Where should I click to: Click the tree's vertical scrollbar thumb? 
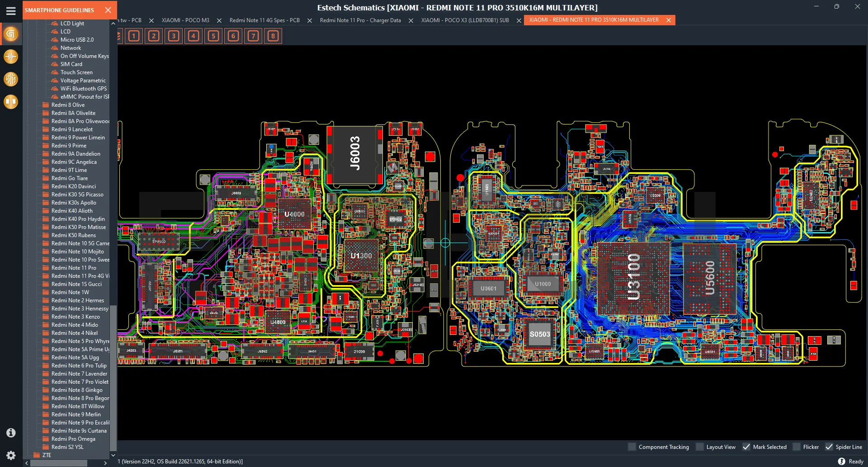coord(113,378)
